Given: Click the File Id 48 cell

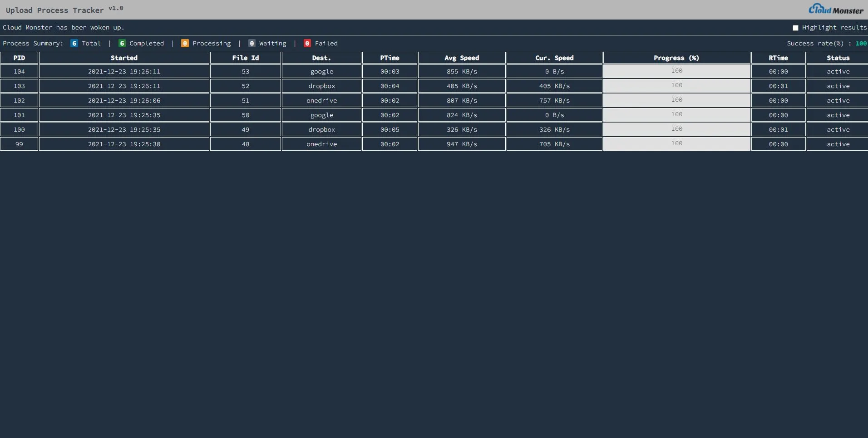Looking at the screenshot, I should click(x=246, y=144).
